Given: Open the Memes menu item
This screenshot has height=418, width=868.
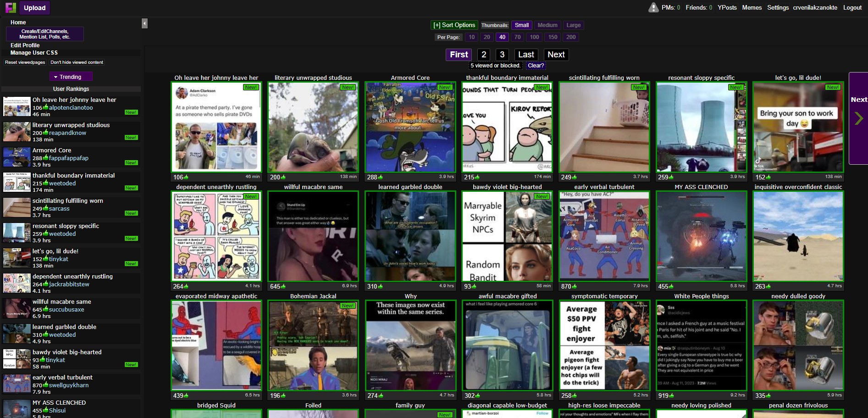Looking at the screenshot, I should point(752,8).
